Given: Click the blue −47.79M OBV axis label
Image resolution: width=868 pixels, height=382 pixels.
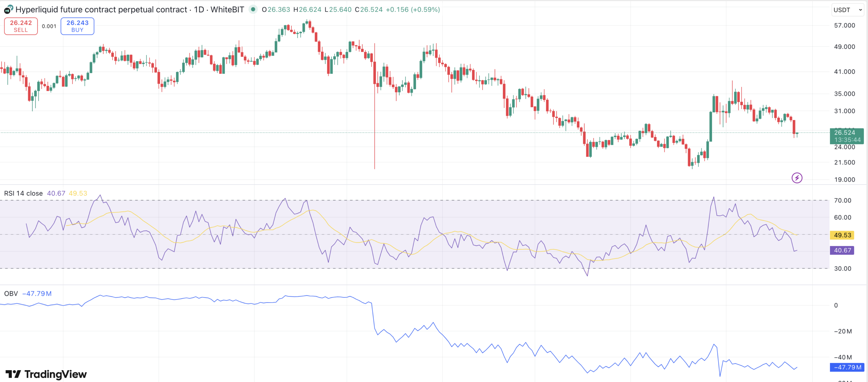Looking at the screenshot, I should [x=847, y=367].
